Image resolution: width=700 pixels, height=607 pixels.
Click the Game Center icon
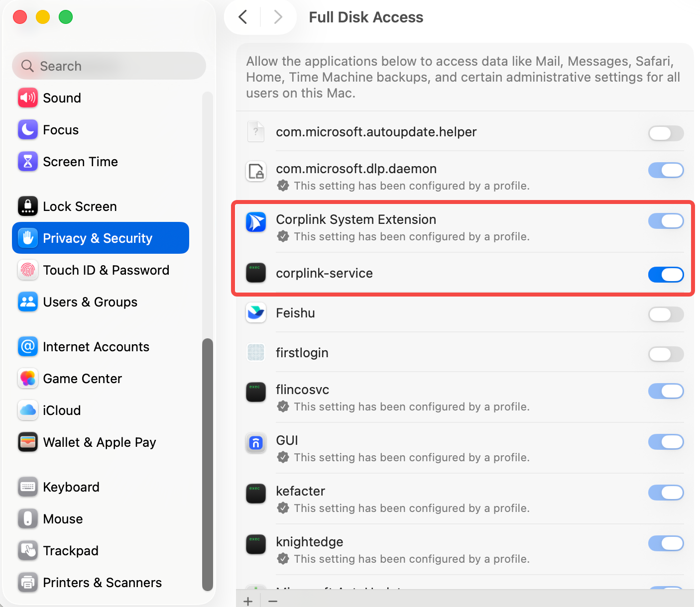[x=28, y=379]
